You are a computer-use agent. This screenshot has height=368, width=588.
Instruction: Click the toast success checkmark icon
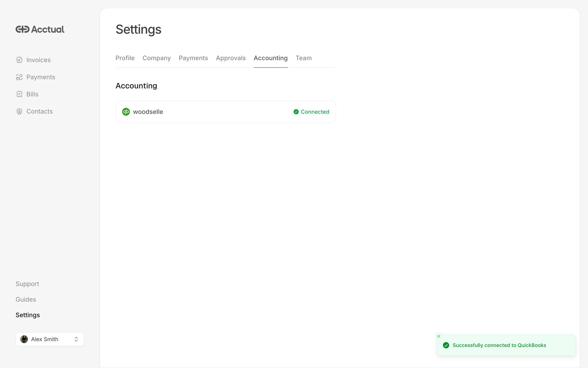click(x=446, y=345)
